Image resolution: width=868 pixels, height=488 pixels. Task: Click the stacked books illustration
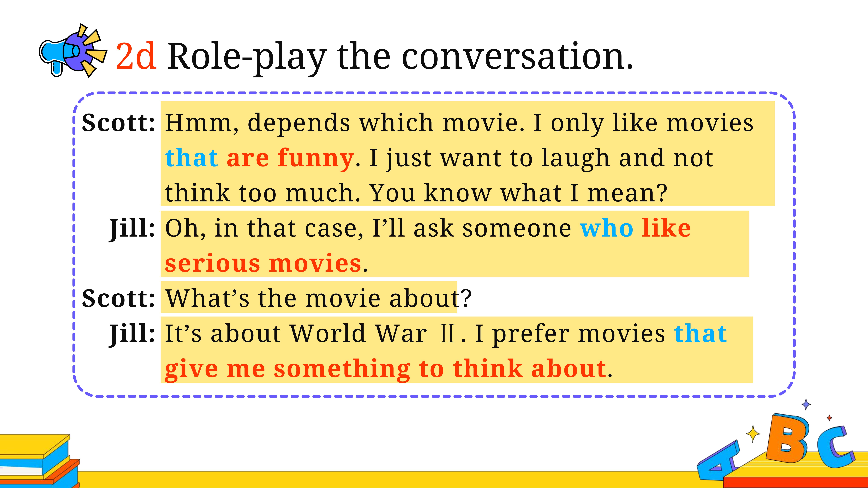click(40, 461)
